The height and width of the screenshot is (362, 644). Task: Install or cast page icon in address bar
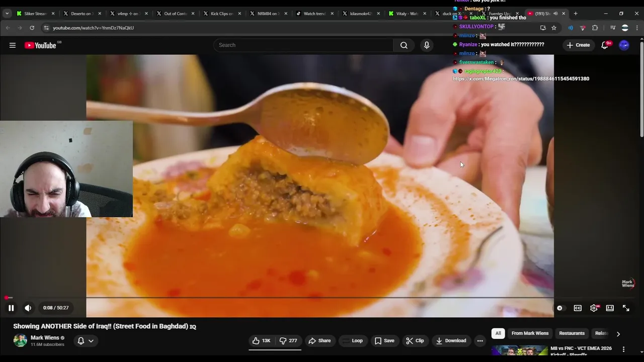click(x=543, y=28)
